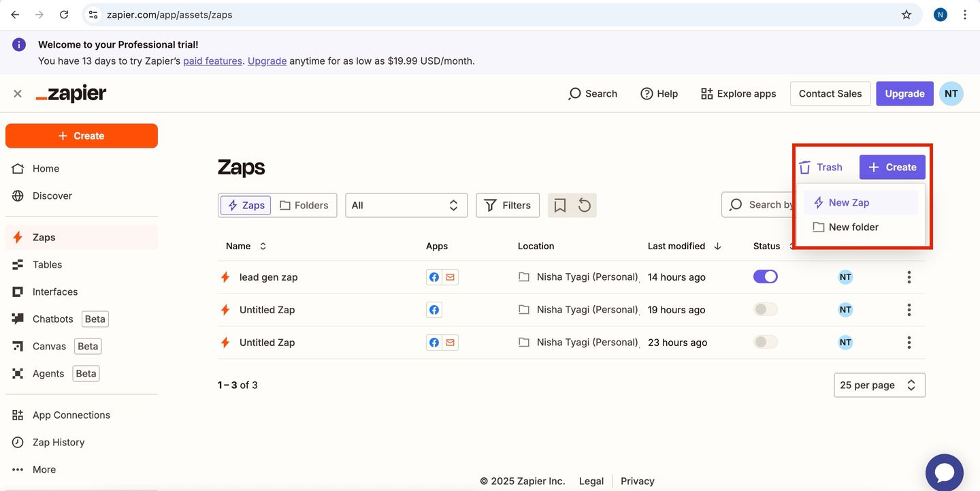This screenshot has width=980, height=491.
Task: Close the sidebar with X icon
Action: click(18, 93)
